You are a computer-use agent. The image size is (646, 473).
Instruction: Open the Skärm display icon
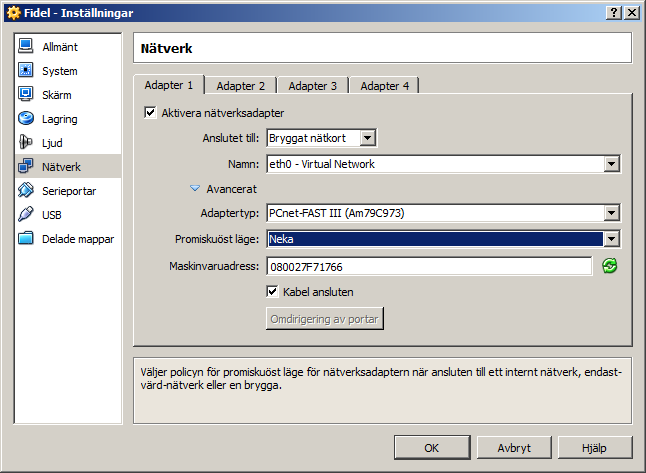point(26,95)
